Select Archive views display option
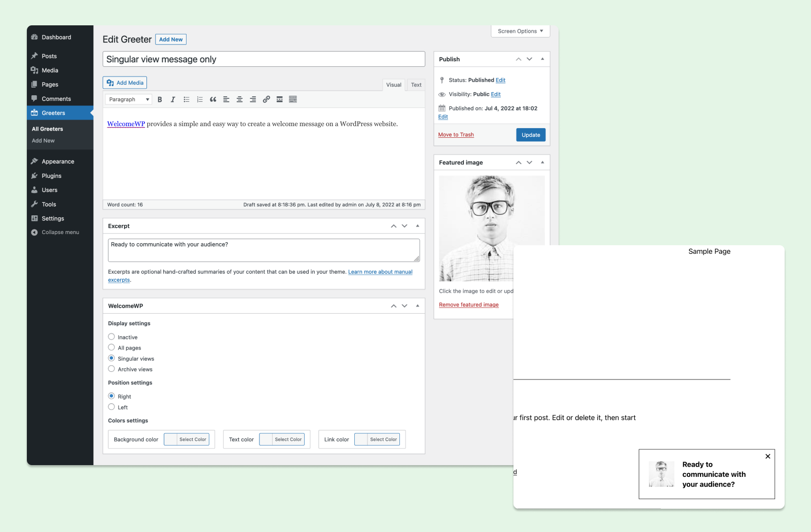Viewport: 811px width, 532px height. coord(112,369)
